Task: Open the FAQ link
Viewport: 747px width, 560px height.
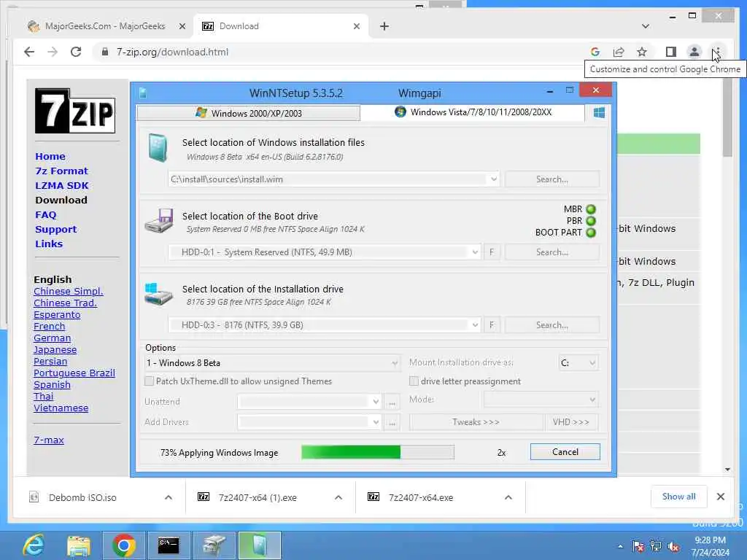Action: [46, 215]
